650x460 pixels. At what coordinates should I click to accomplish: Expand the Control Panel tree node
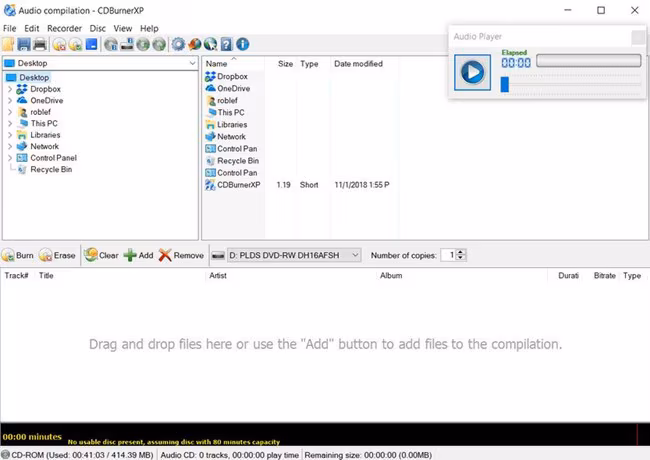pos(10,158)
